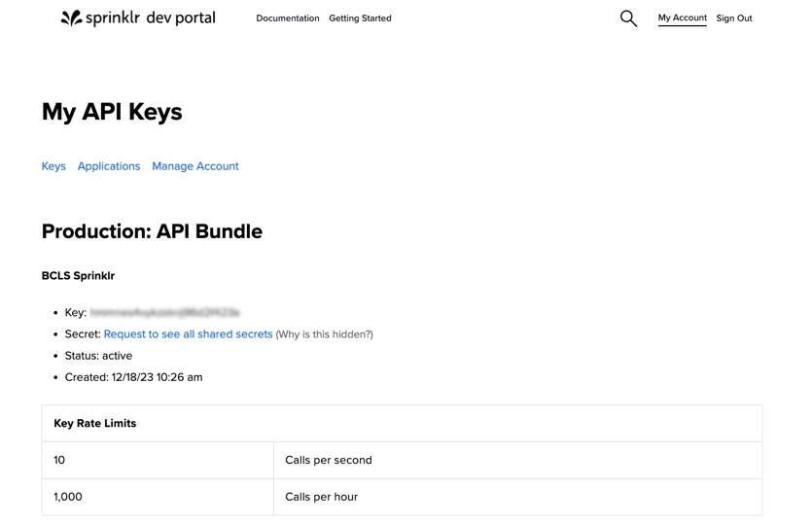
Task: Click the blurred API key value
Action: coord(164,313)
